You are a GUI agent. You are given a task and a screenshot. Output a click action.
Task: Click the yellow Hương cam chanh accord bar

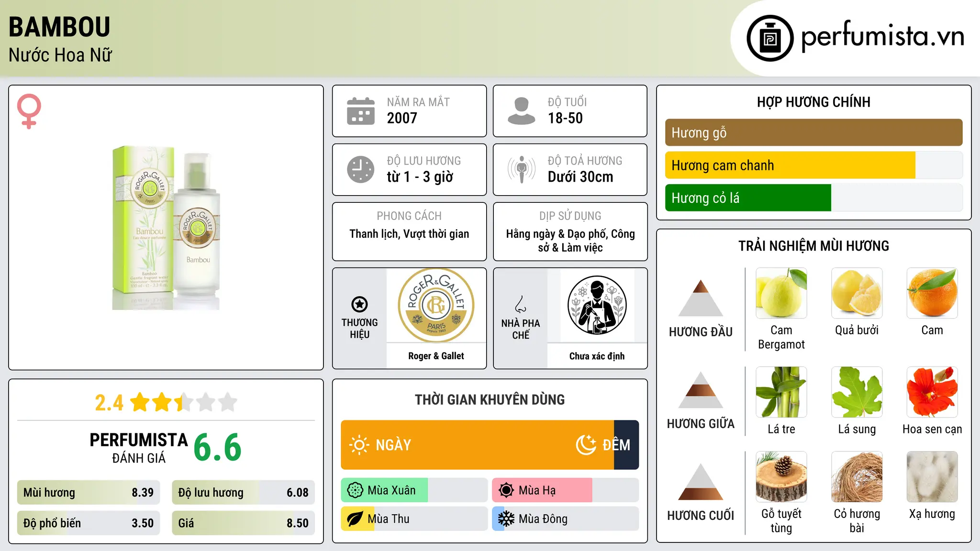click(x=790, y=165)
